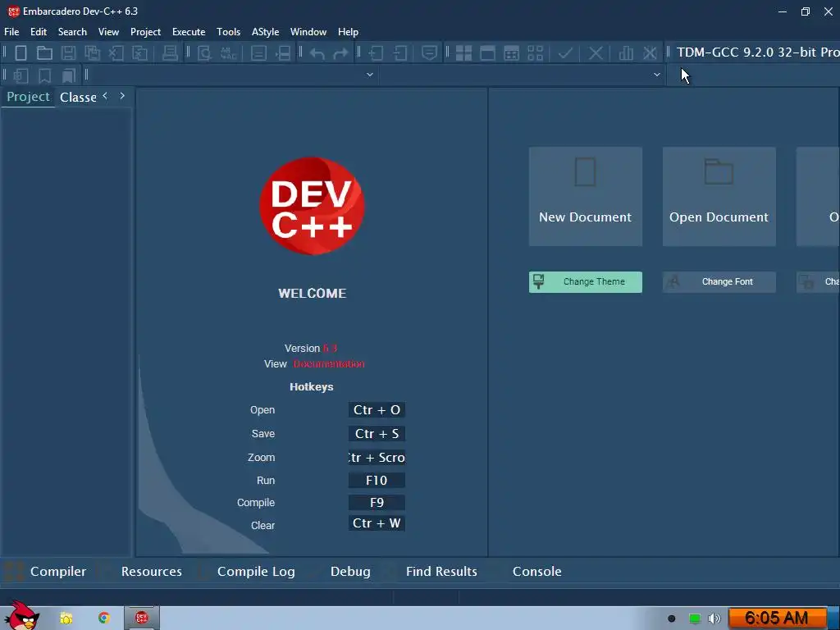Expand the second function list dropdown
The height and width of the screenshot is (630, 840).
(657, 75)
